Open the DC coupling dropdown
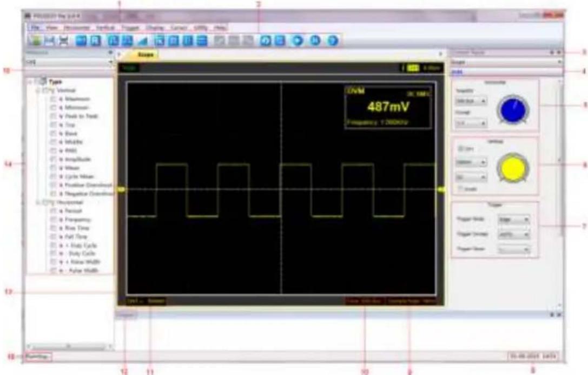Image resolution: width=588 pixels, height=375 pixels. (x=471, y=177)
